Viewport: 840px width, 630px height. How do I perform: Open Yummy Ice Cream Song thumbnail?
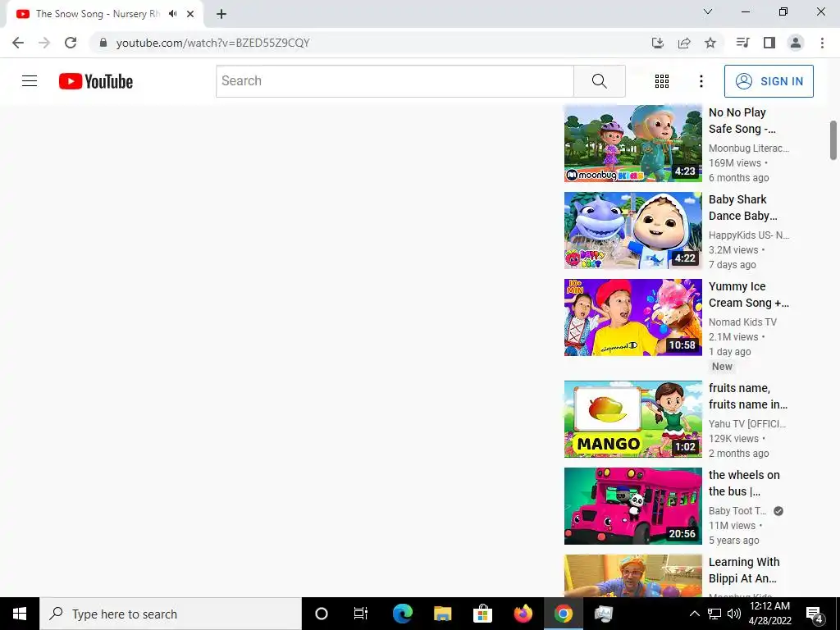(x=632, y=317)
